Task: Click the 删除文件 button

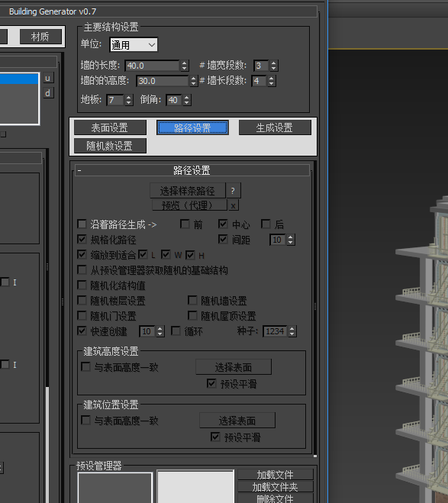Action: pos(276,498)
